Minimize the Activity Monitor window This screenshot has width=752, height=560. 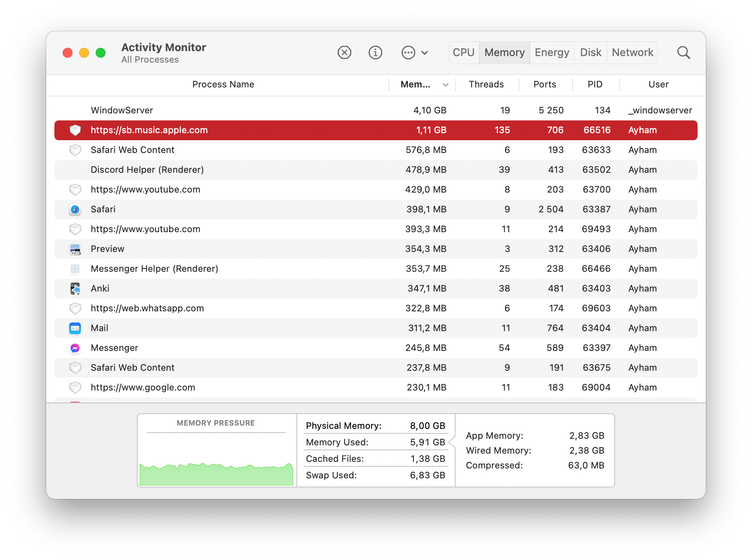coord(84,53)
